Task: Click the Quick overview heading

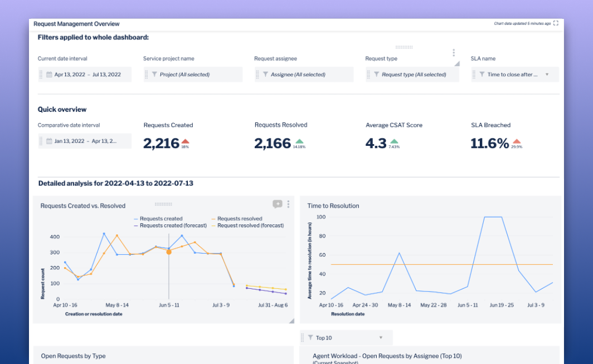Action: (x=62, y=110)
